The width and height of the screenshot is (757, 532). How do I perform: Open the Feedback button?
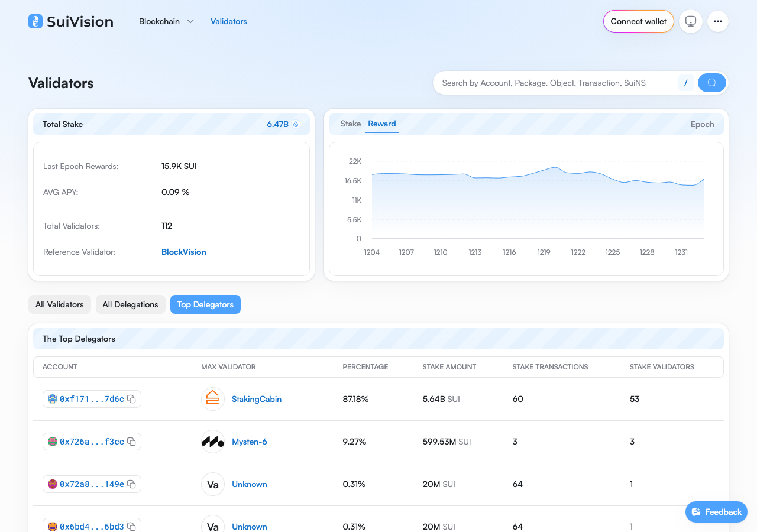point(716,512)
